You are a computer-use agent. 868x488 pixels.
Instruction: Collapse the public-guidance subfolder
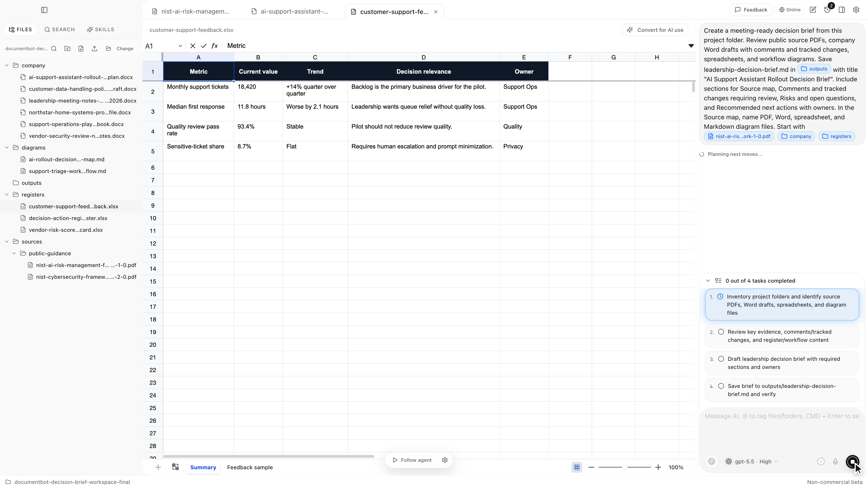pos(14,253)
